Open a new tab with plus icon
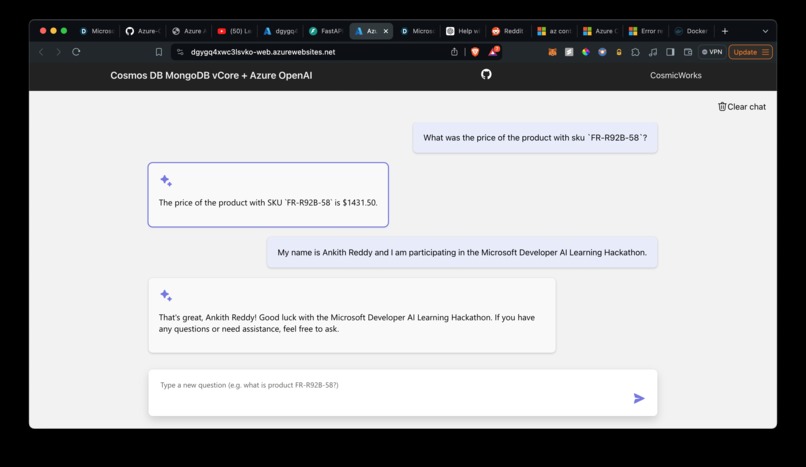This screenshot has height=467, width=806. coord(725,31)
